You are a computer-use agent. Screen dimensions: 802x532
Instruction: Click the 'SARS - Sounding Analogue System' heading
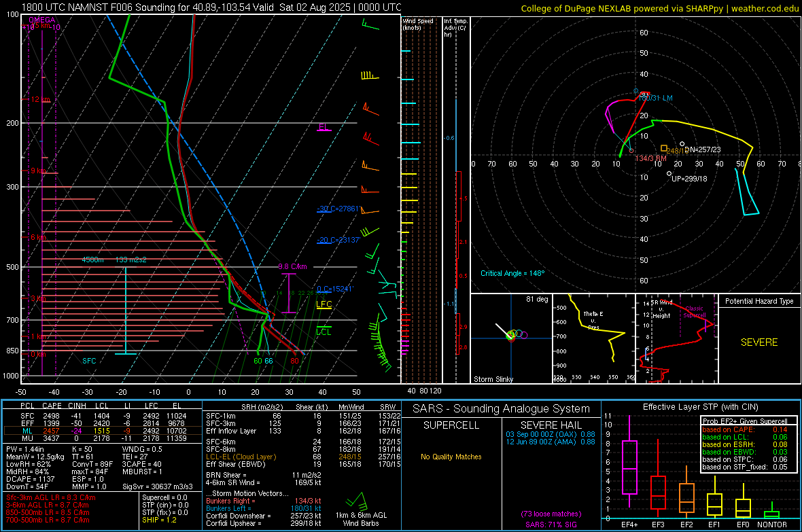point(501,408)
